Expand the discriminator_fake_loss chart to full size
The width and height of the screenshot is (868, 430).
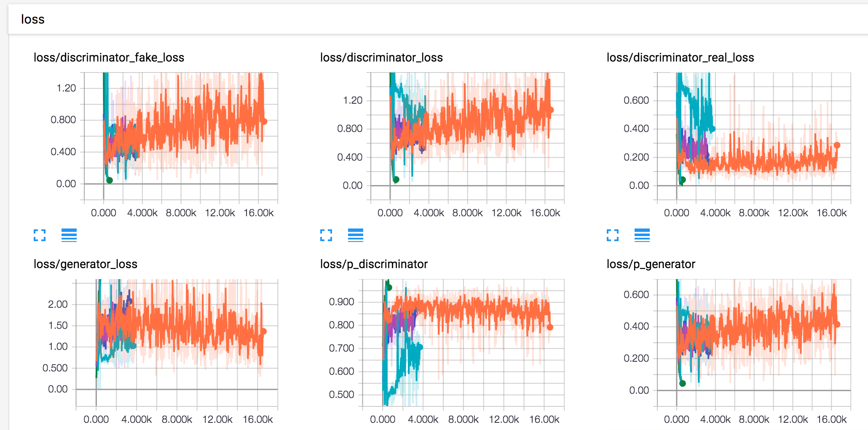tap(40, 235)
